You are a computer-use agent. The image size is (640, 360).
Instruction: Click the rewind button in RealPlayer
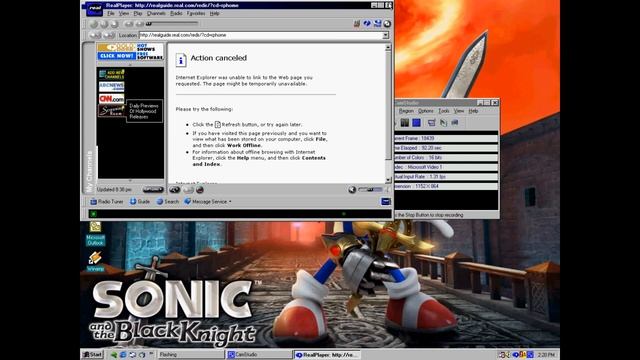(129, 24)
